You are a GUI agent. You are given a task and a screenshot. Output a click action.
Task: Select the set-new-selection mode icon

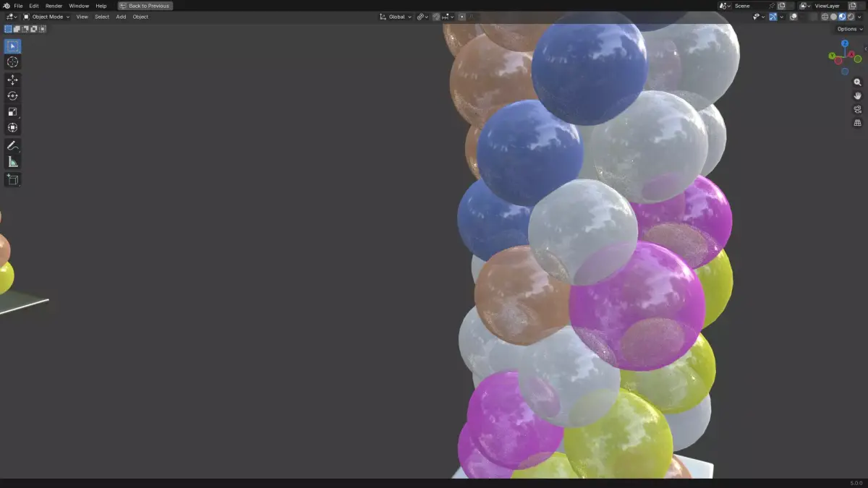pyautogui.click(x=8, y=29)
